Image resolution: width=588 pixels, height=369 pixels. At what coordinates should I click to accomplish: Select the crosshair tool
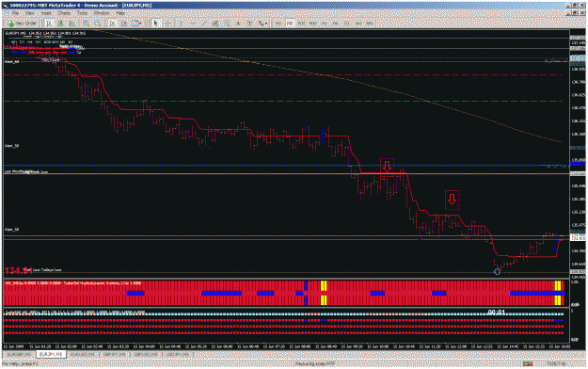(168, 24)
